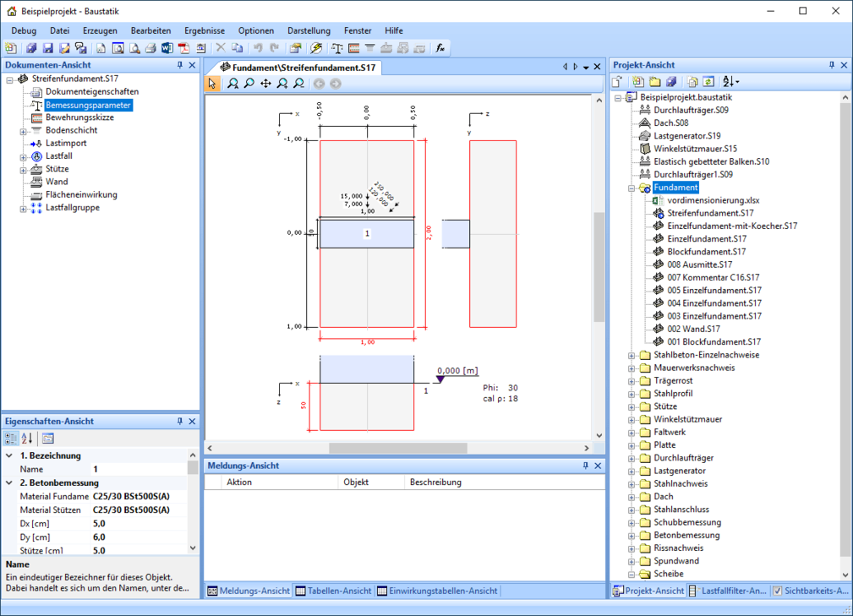Toggle categorized view in Eigenschaften-Ansicht
Viewport: 853px width, 616px height.
point(11,438)
